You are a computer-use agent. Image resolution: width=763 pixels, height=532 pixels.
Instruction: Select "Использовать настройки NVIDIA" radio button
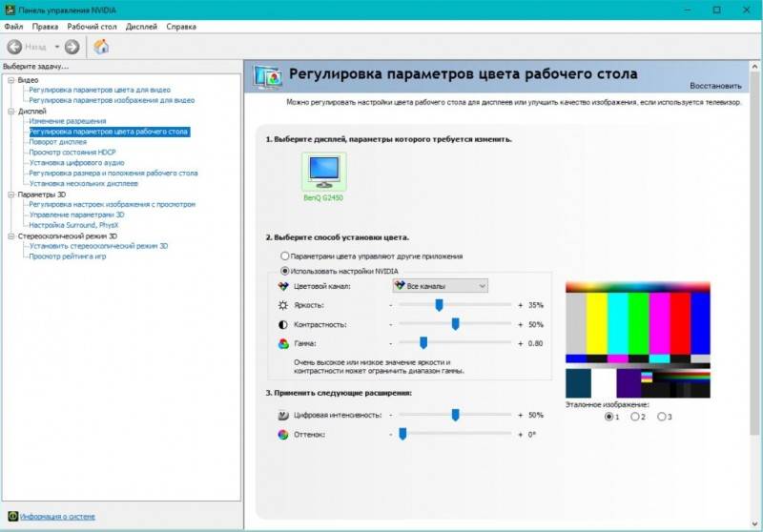[x=284, y=271]
